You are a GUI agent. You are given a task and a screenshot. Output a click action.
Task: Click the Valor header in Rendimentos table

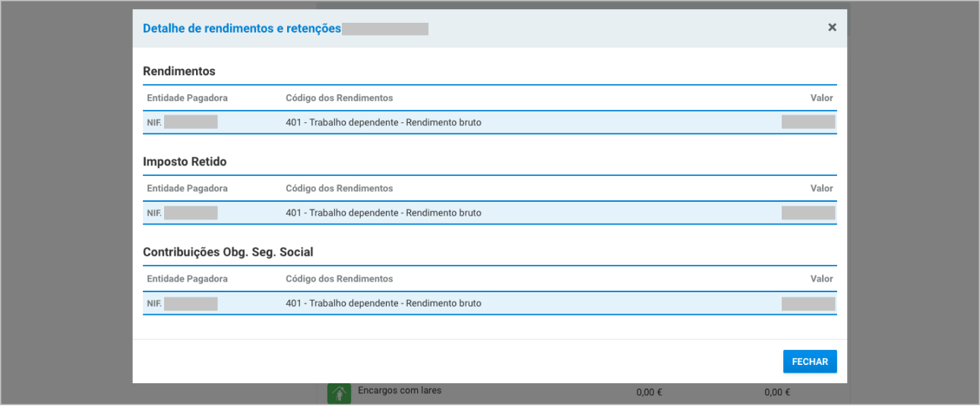tap(821, 98)
